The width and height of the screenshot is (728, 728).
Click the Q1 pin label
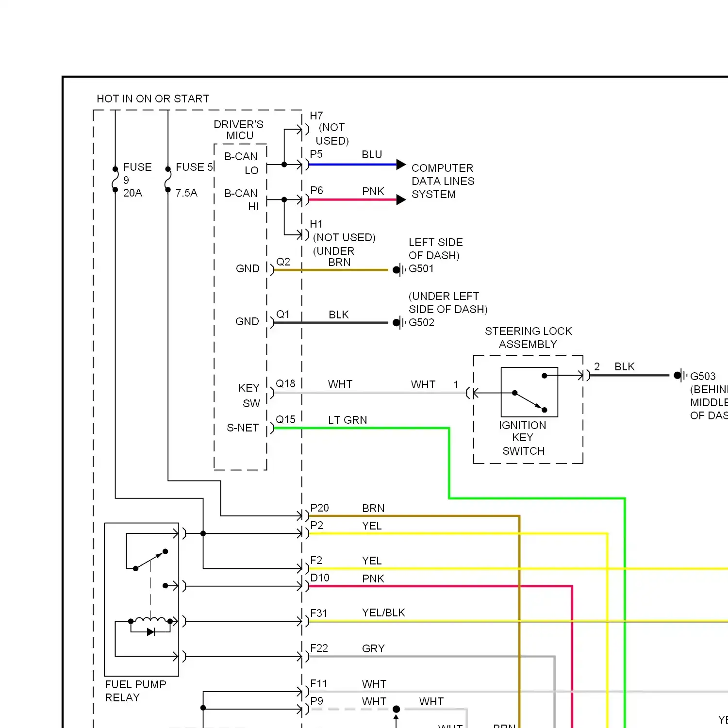point(283,314)
